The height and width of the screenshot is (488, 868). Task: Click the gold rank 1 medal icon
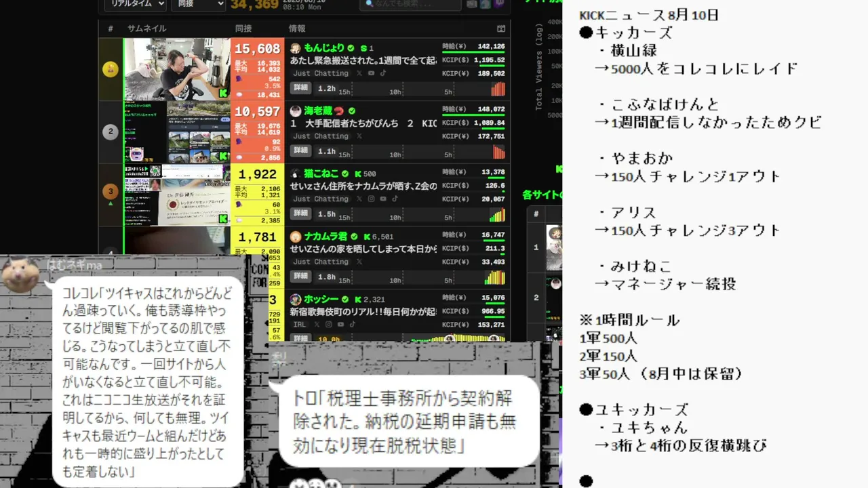coord(111,69)
